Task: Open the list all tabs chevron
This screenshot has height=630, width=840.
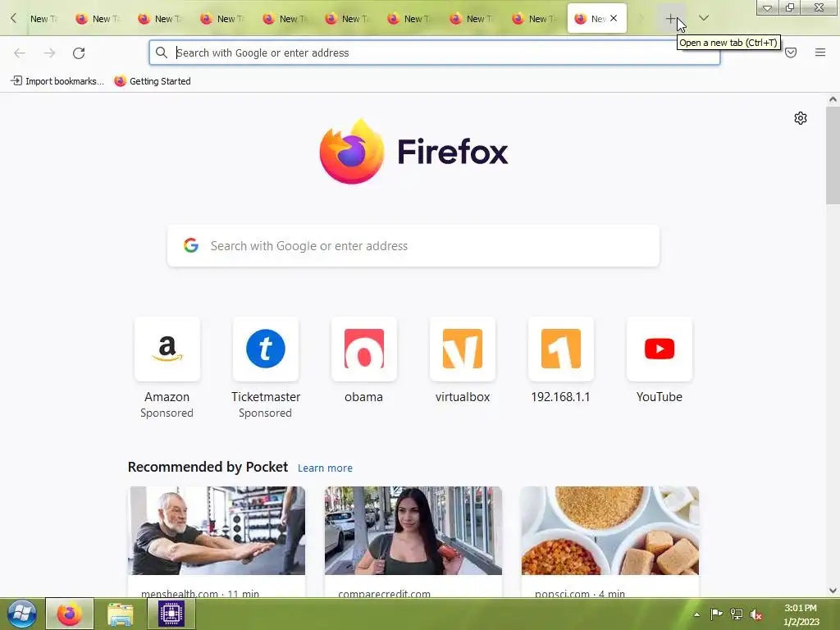Action: click(704, 18)
